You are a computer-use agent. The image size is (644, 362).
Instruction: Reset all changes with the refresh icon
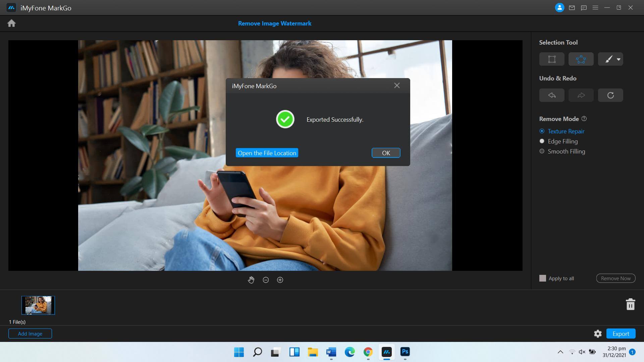coord(610,95)
